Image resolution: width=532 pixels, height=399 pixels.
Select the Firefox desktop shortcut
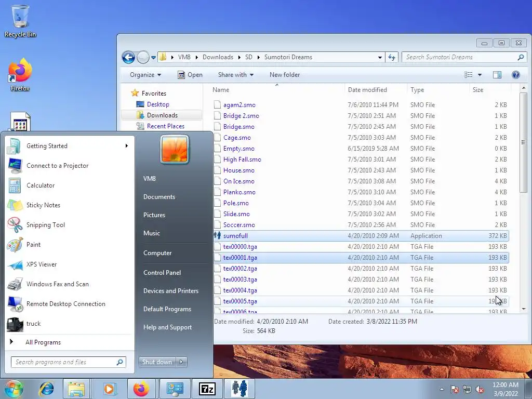(x=20, y=75)
